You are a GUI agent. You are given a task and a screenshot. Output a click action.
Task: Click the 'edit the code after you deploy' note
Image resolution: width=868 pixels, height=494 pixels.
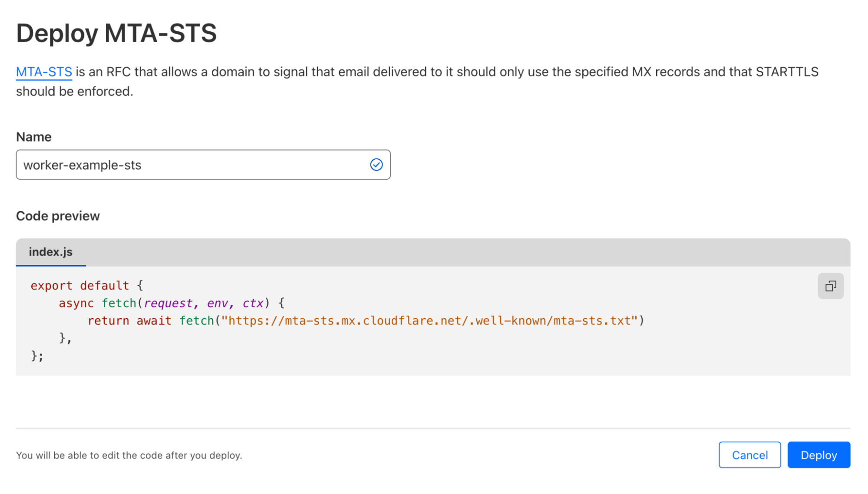coord(129,455)
